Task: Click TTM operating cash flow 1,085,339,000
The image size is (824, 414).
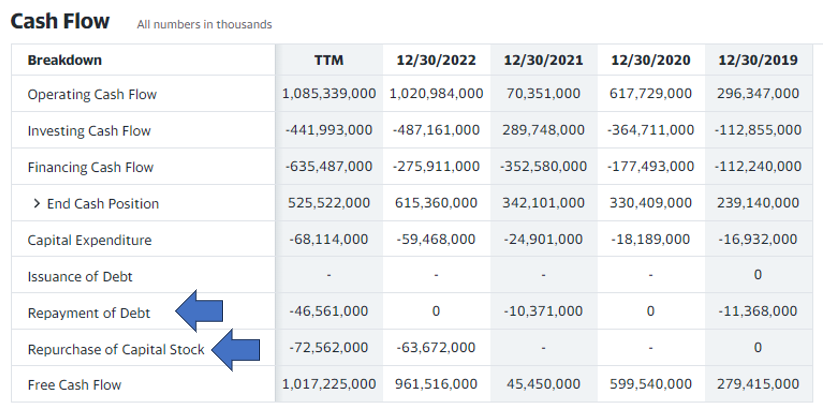Action: tap(329, 94)
